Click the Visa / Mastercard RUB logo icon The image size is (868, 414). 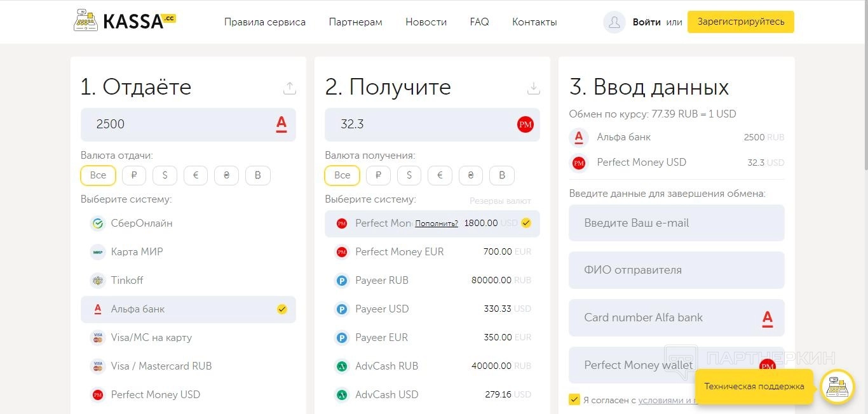(x=98, y=366)
